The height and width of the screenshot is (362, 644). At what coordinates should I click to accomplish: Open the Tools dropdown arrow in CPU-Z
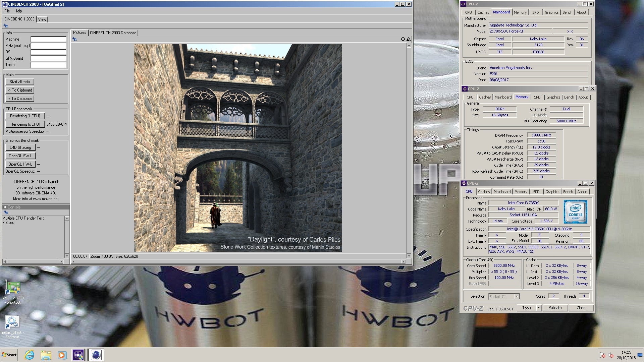click(539, 308)
